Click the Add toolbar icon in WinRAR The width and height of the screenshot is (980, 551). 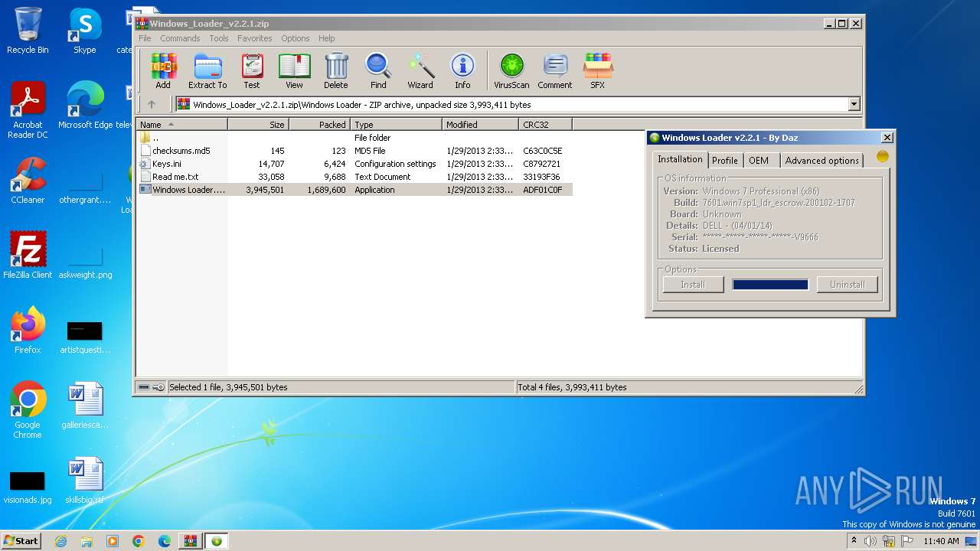163,71
